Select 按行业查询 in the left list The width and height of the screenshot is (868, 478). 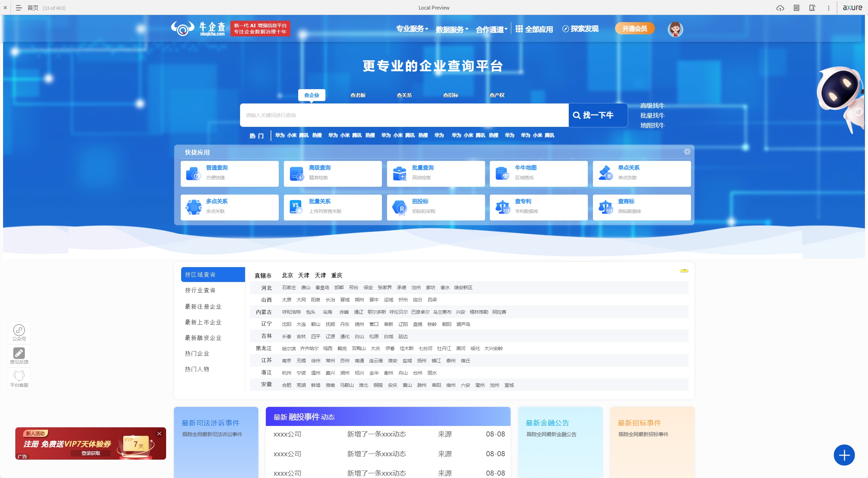200,290
